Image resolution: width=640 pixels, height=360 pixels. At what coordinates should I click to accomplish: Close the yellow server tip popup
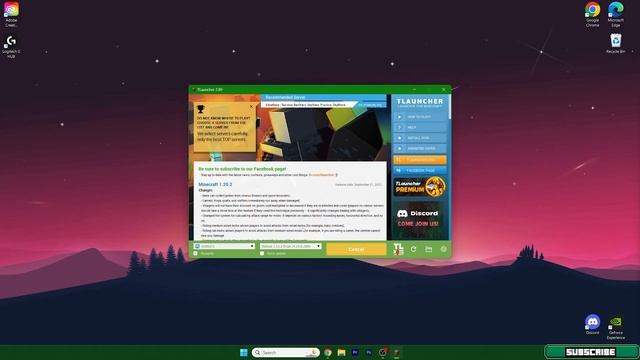pyautogui.click(x=251, y=107)
